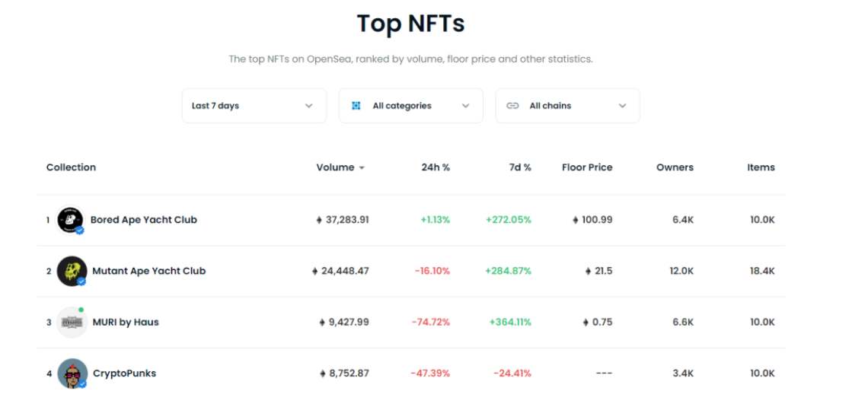Screen dimensions: 868x407
Task: Sort by Floor Price column header
Action: (586, 167)
